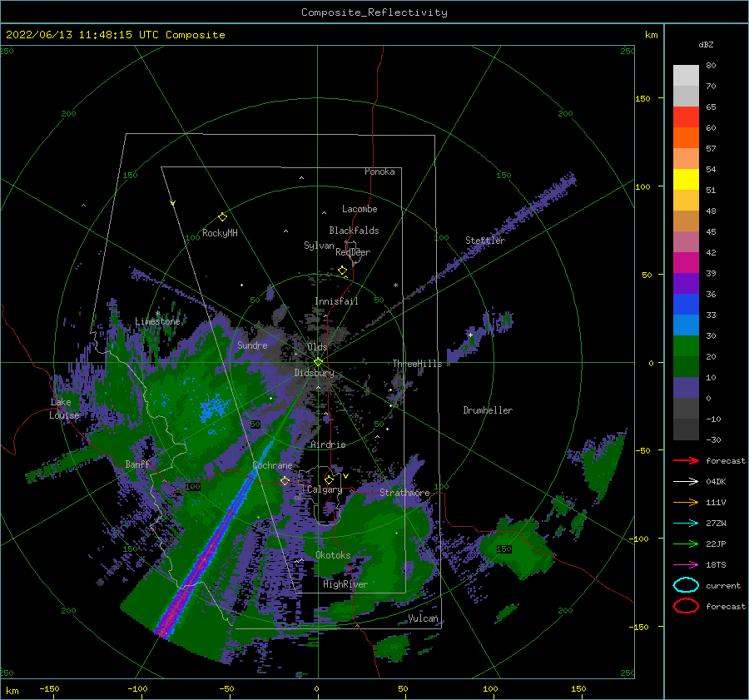The width and height of the screenshot is (749, 700).
Task: Select the yellow swatch between 54 and 51 dBZ
Action: pyautogui.click(x=686, y=180)
